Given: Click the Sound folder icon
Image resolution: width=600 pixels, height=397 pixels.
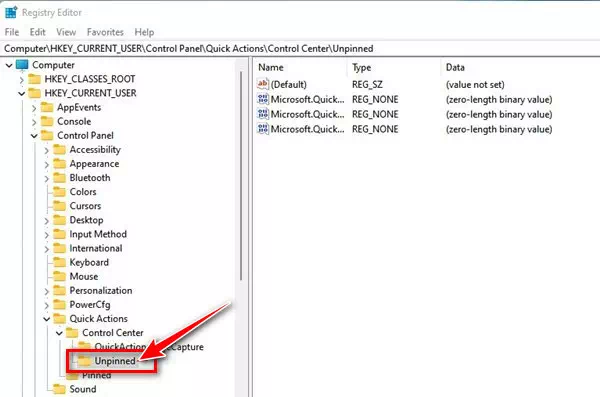Looking at the screenshot, I should point(59,389).
